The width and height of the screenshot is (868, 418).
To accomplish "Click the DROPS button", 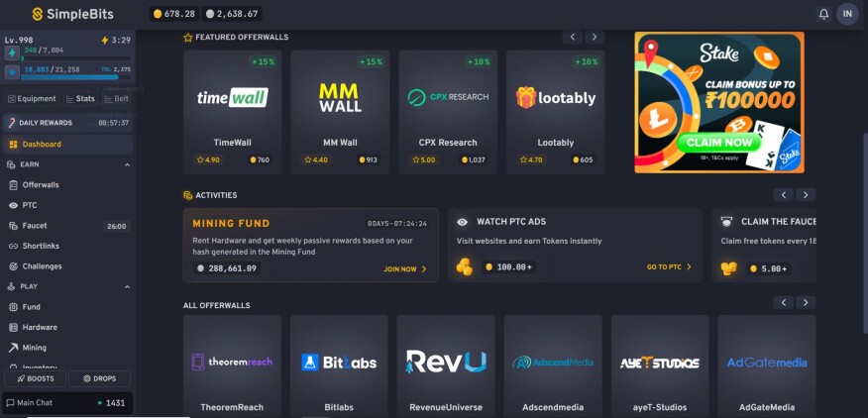I will click(100, 378).
